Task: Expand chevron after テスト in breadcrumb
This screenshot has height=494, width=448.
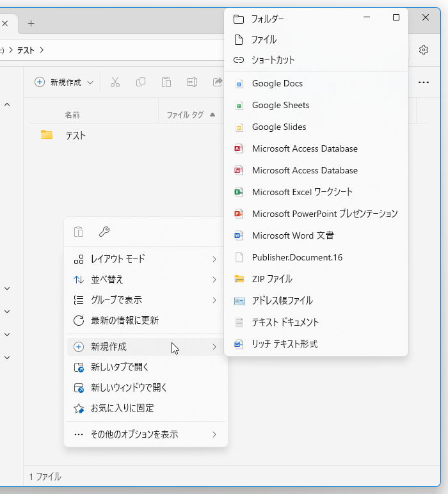Action: [42, 50]
